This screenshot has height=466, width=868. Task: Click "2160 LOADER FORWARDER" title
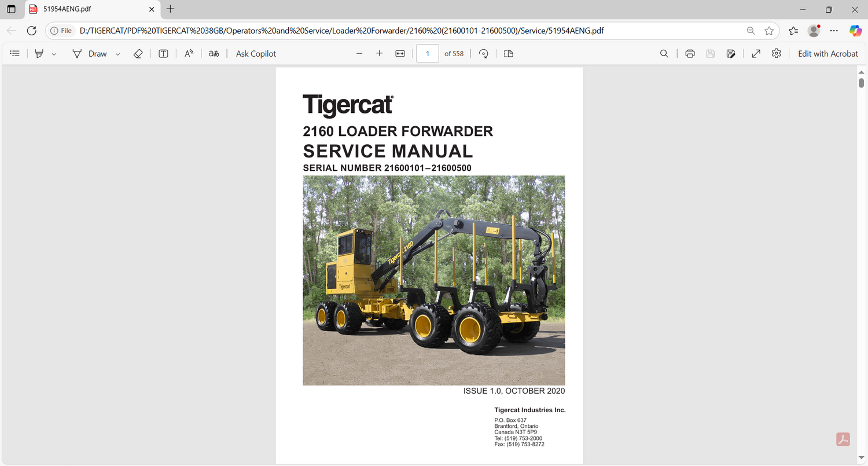398,131
